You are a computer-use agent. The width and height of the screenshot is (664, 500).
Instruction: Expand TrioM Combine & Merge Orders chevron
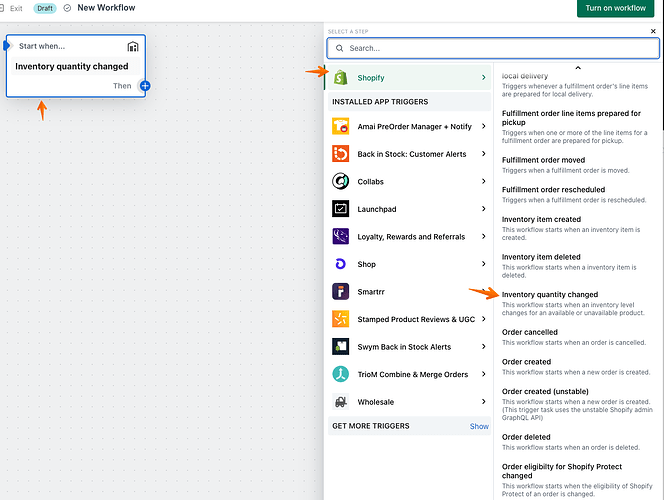[x=483, y=374]
